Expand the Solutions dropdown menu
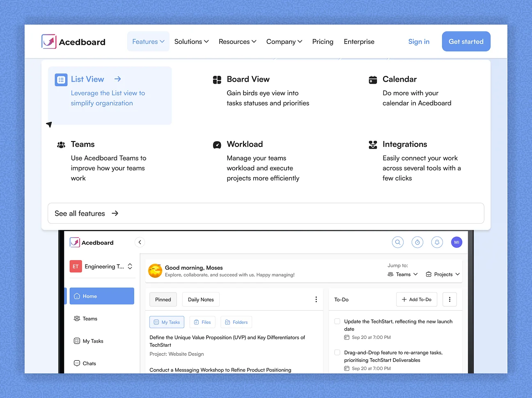This screenshot has width=532, height=398. 191,42
